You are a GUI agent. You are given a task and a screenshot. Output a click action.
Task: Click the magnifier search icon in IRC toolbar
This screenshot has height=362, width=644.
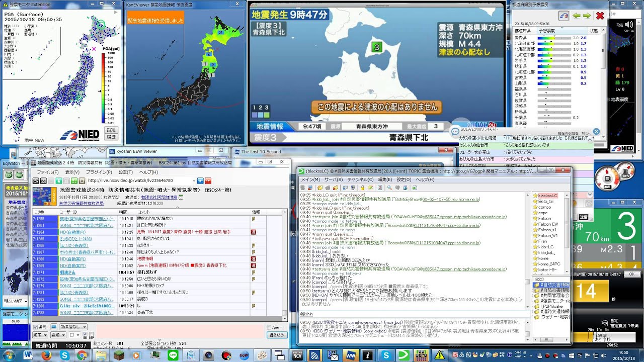coord(389,188)
